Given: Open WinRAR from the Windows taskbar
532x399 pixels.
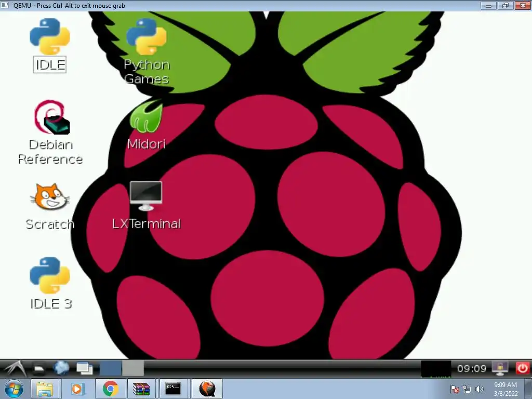Looking at the screenshot, I should [x=141, y=389].
